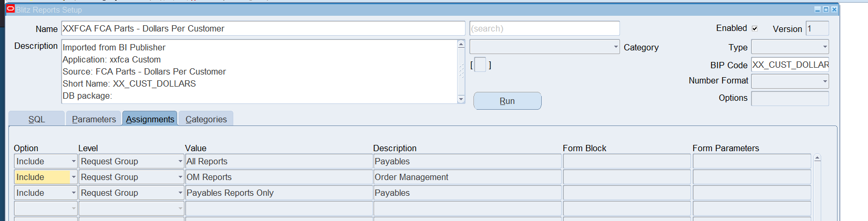The width and height of the screenshot is (868, 221).
Task: Click Payables description in All Reports row
Action: 467,161
